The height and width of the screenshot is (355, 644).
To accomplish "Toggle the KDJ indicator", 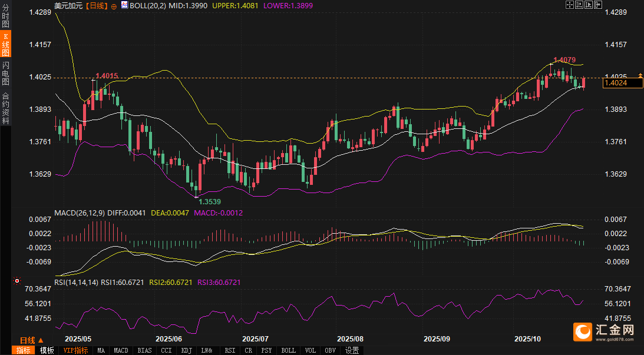I will pos(187,350).
